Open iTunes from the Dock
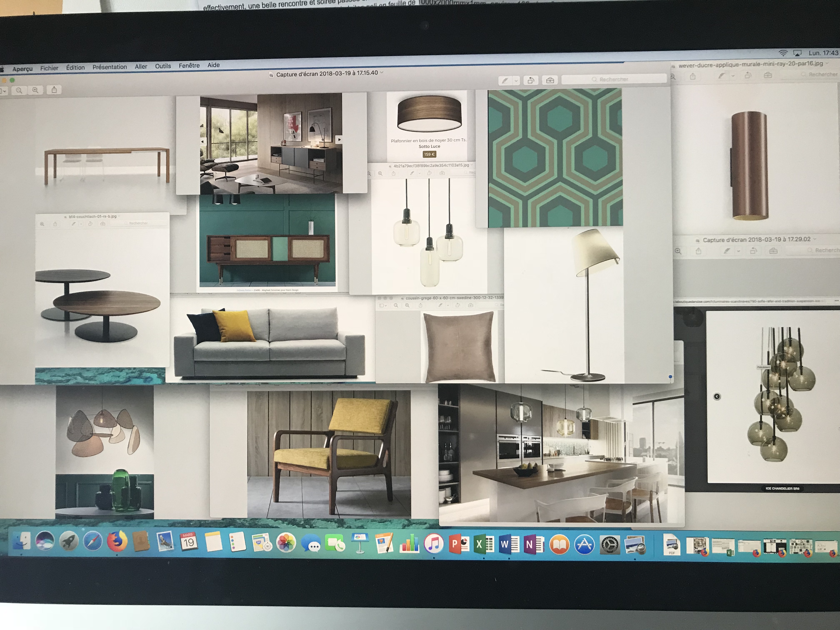 [x=434, y=544]
